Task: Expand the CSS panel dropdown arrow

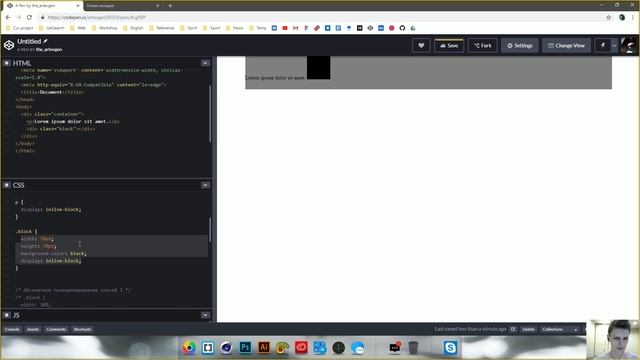Action: click(x=205, y=185)
